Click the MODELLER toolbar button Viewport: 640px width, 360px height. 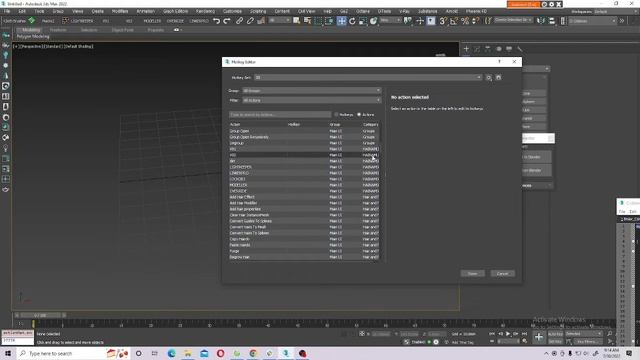(152, 21)
